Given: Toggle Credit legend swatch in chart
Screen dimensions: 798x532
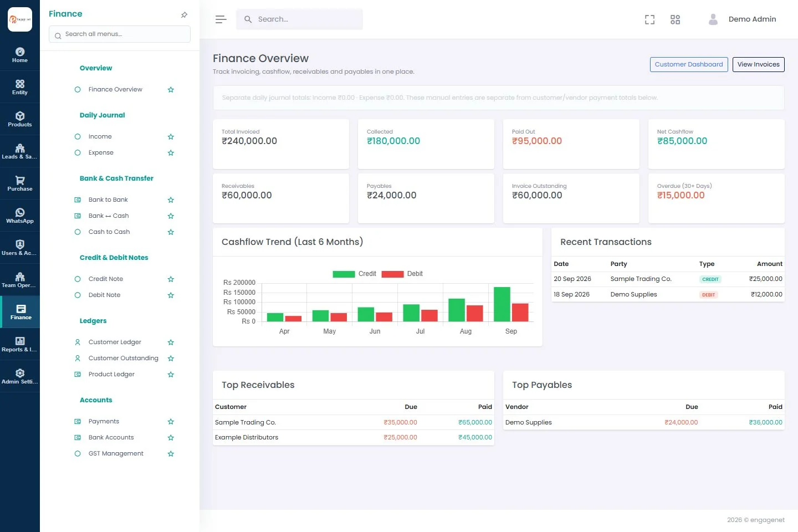Looking at the screenshot, I should [344, 274].
